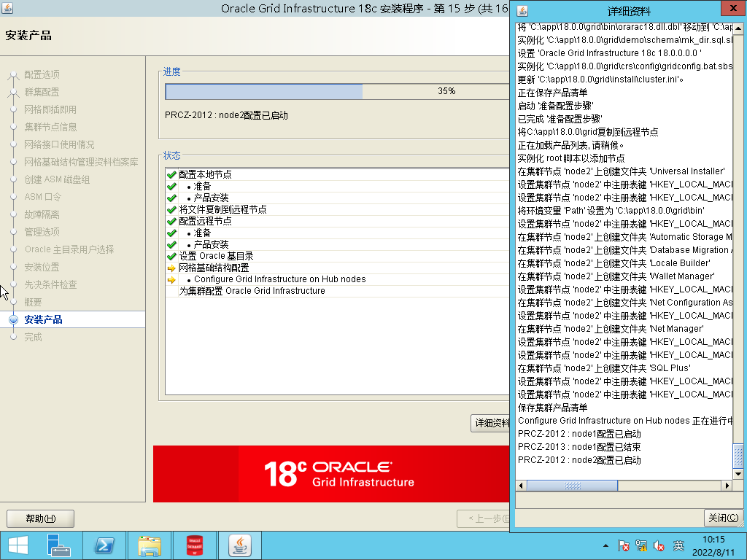Viewport: 747px width, 560px height.
Task: Open File Explorer from the taskbar
Action: coord(149,545)
